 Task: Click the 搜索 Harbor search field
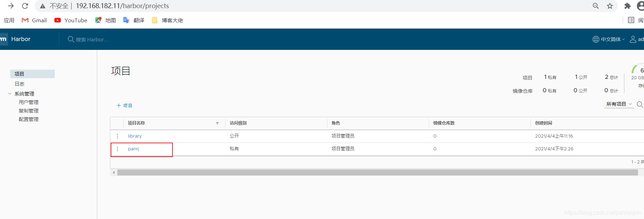click(92, 40)
